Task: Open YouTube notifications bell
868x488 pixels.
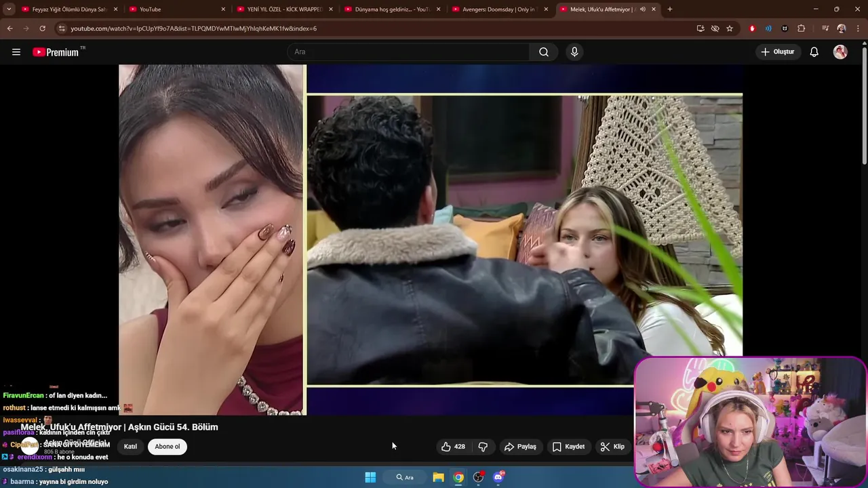Action: (x=814, y=52)
